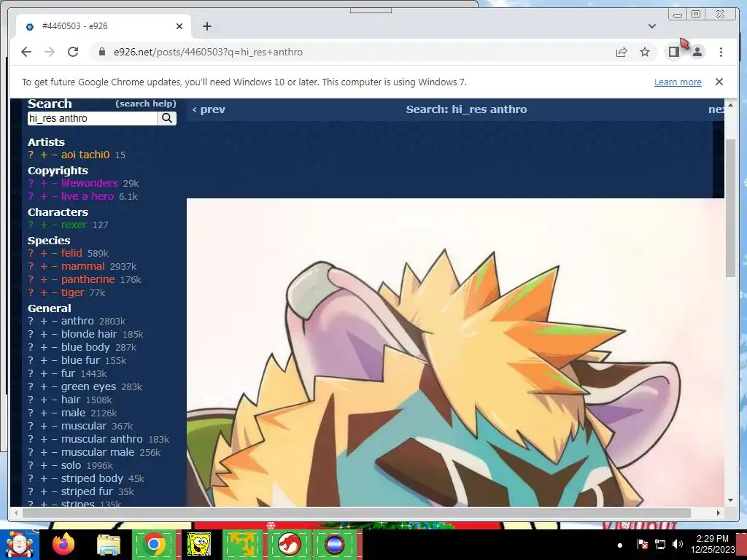Click the taskbar clock showing 2:29 PM
Image resolution: width=747 pixels, height=560 pixels.
point(712,544)
